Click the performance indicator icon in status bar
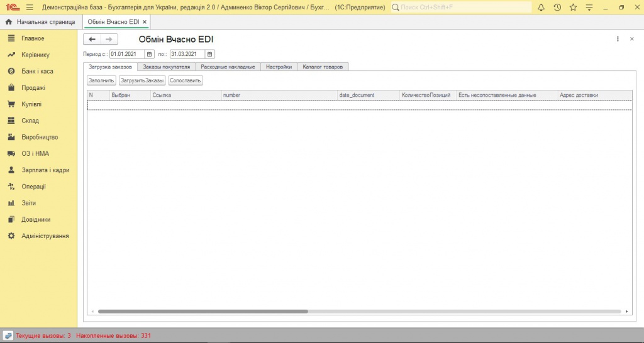Screen dimensions: 644x343 click(8, 335)
